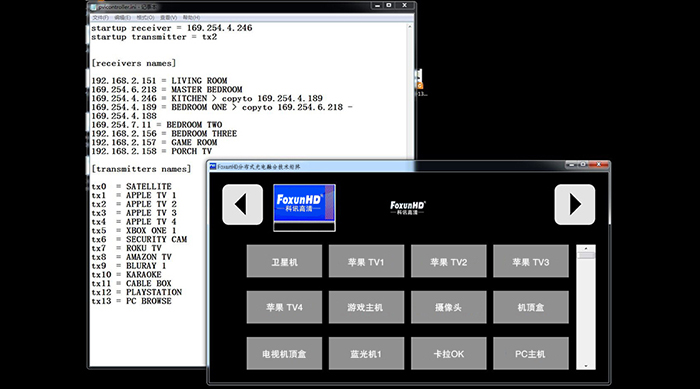Click the '192.168.2.158 = PORCH TV' line
The height and width of the screenshot is (389, 700).
click(x=152, y=151)
